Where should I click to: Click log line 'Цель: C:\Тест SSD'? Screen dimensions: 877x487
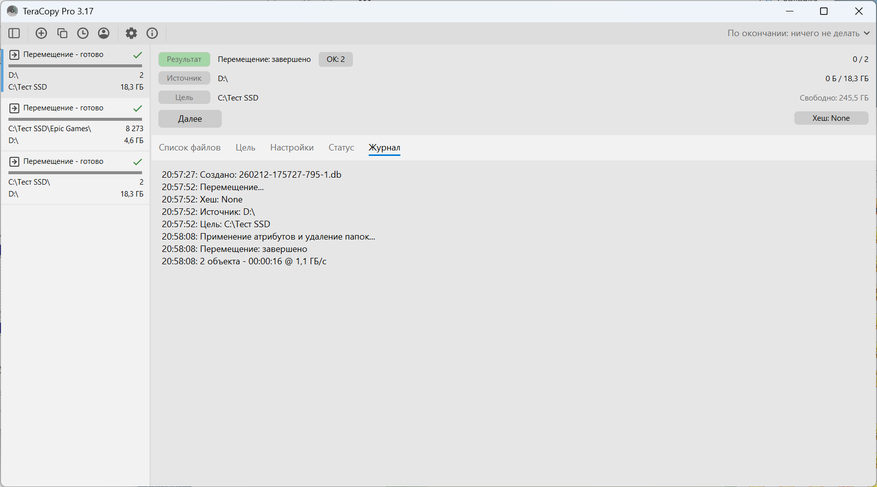216,224
